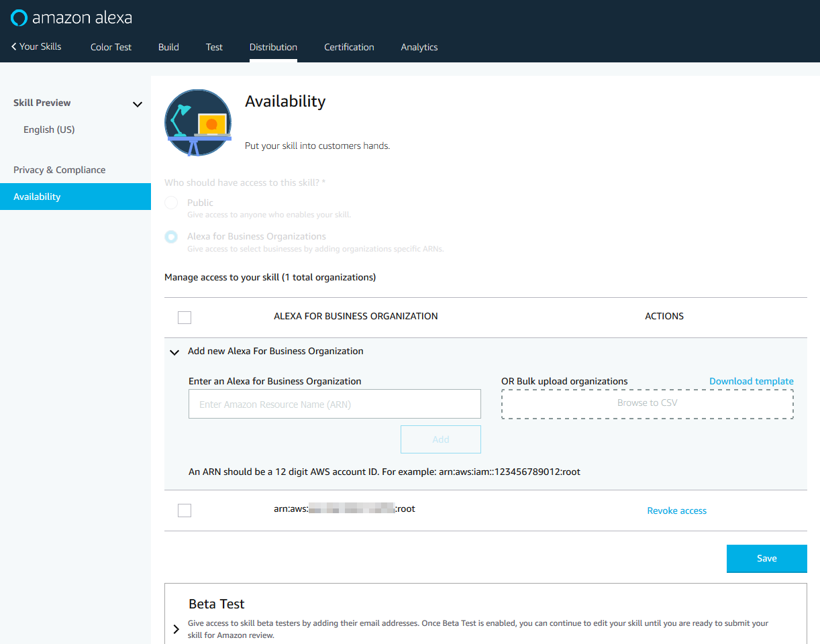Click Revoke access for the organization
The height and width of the screenshot is (644, 820).
676,511
